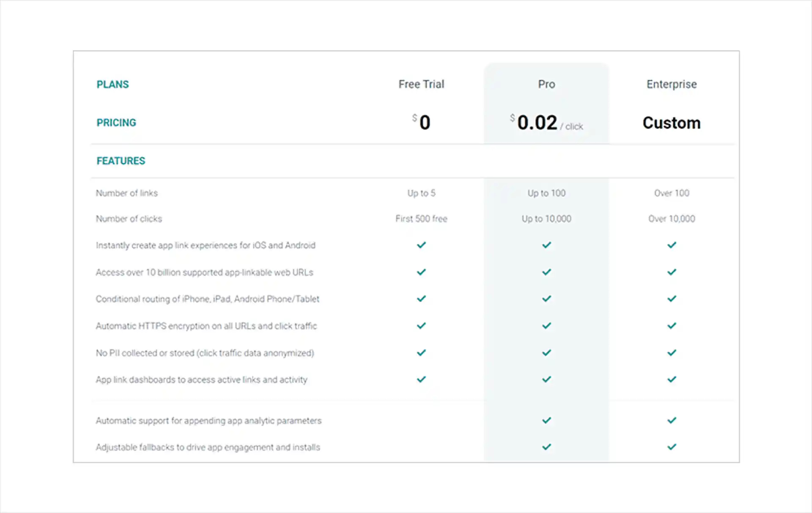Screen dimensions: 812x513
Task: Click the FEATURES section heading
Action: 121,161
